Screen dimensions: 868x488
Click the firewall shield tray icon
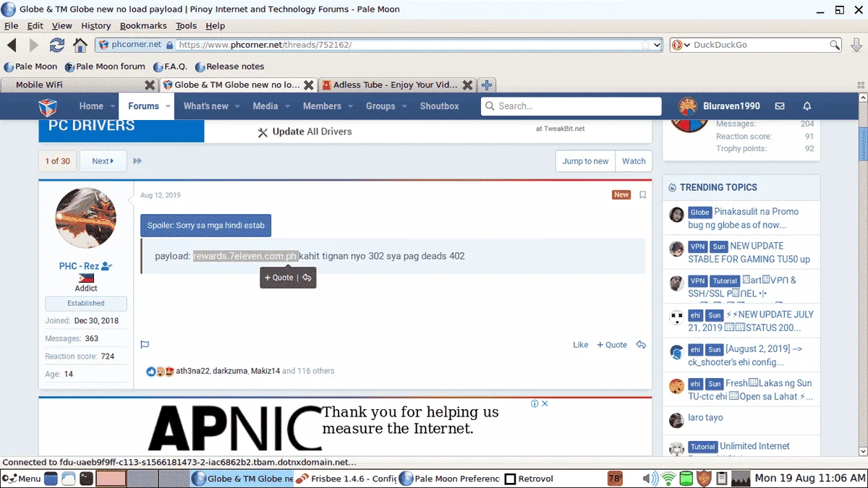(x=703, y=479)
